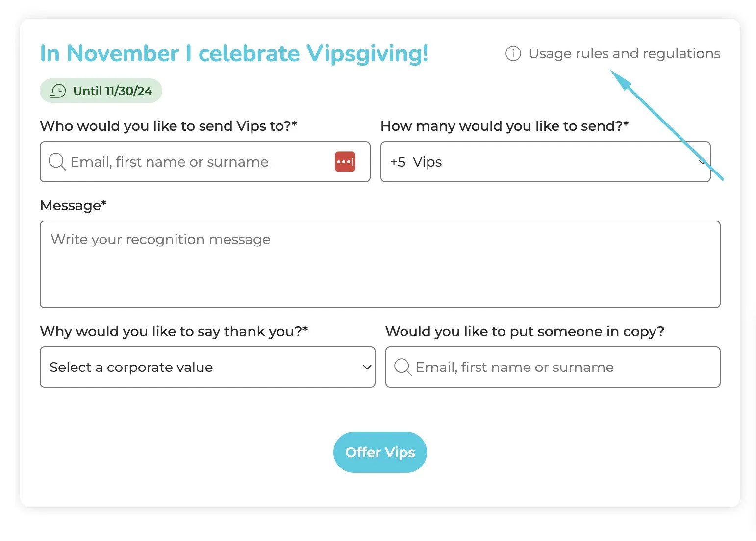This screenshot has height=541, width=756.
Task: Click the "How many would you like to send?" label
Action: [504, 126]
